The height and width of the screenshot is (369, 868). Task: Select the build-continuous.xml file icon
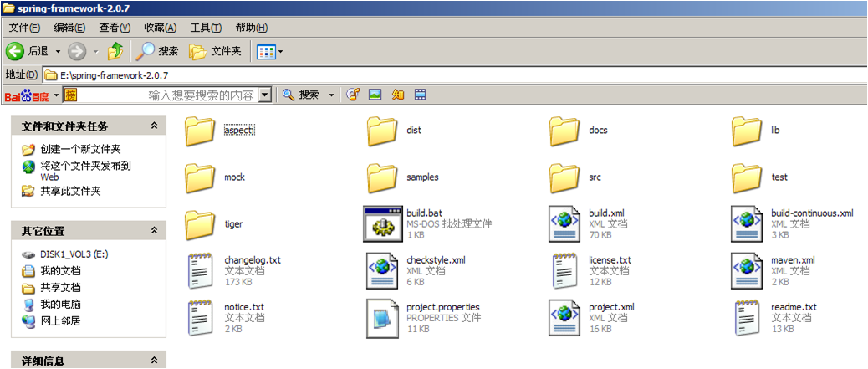[747, 224]
